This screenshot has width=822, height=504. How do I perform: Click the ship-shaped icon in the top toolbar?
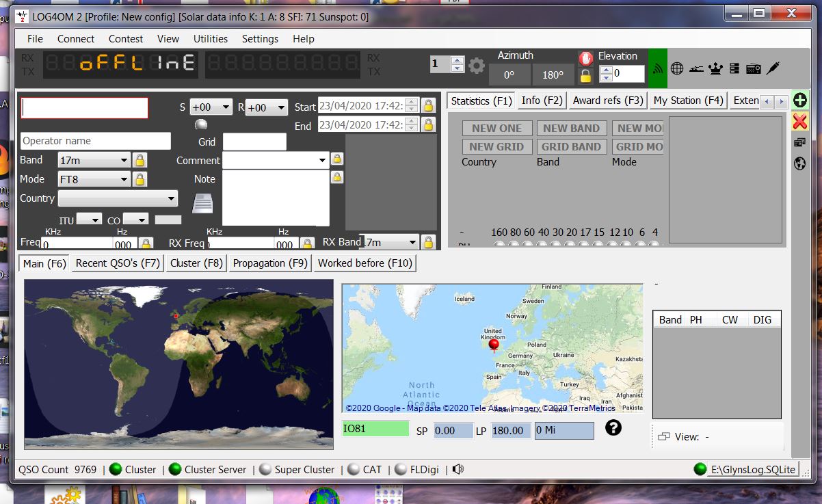coord(696,68)
